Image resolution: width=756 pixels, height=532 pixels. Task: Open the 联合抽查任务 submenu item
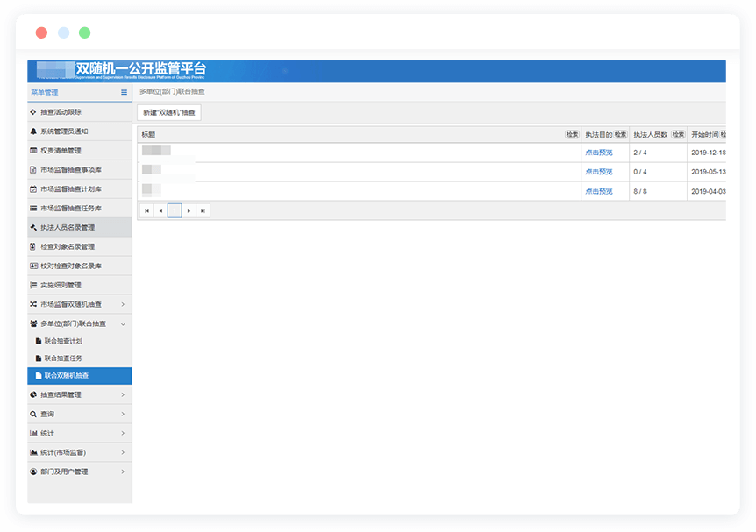click(x=63, y=358)
